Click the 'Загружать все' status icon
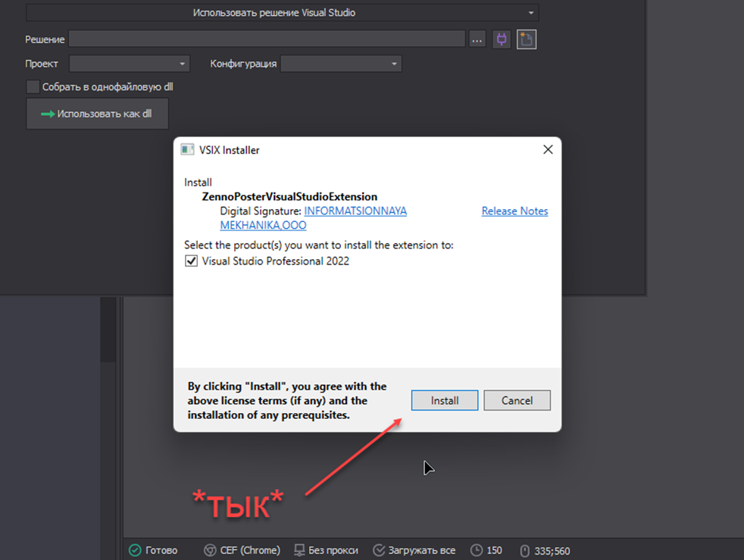The image size is (744, 560). tap(379, 550)
